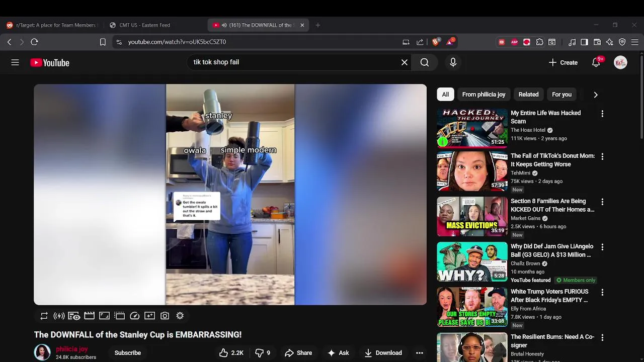Open the YouTube guide hamburger menu
Viewport: 644px width, 362px height.
click(x=15, y=62)
